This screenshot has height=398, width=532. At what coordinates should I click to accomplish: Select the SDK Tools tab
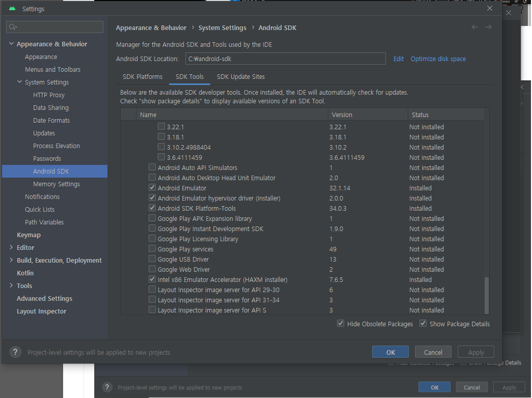tap(190, 77)
